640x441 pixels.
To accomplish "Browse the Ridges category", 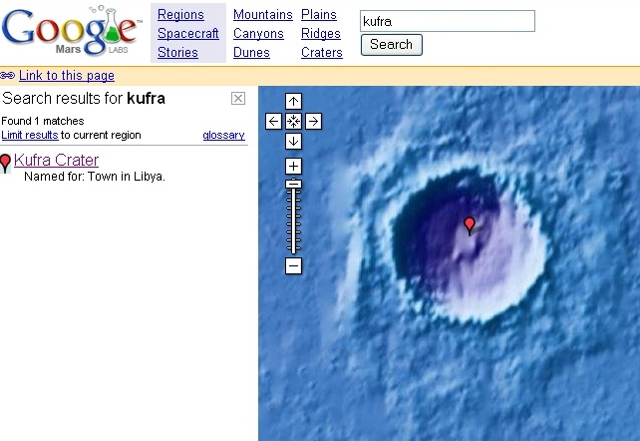I will click(x=321, y=33).
